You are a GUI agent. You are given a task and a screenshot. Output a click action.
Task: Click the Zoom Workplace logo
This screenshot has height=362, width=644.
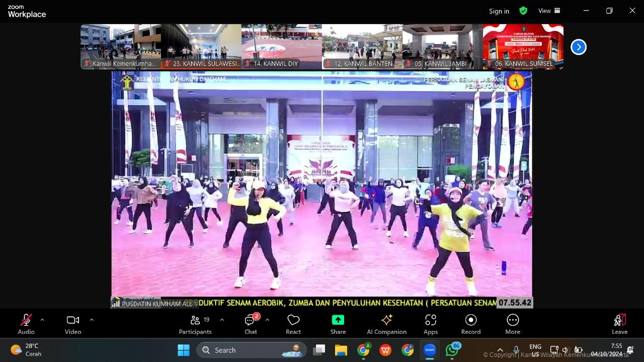[27, 12]
